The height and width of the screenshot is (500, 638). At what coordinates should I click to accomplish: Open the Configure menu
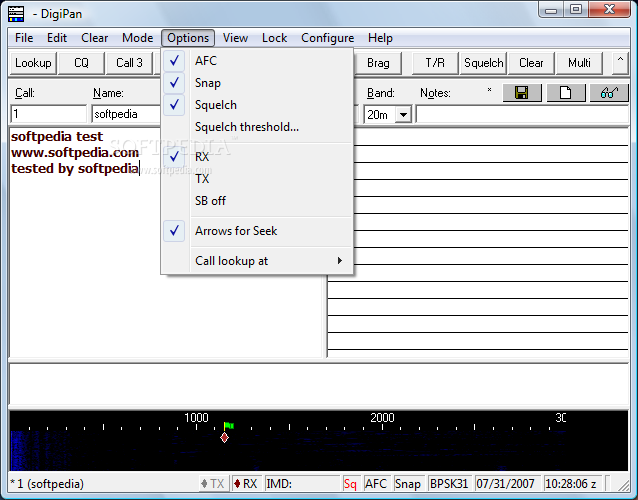(327, 38)
